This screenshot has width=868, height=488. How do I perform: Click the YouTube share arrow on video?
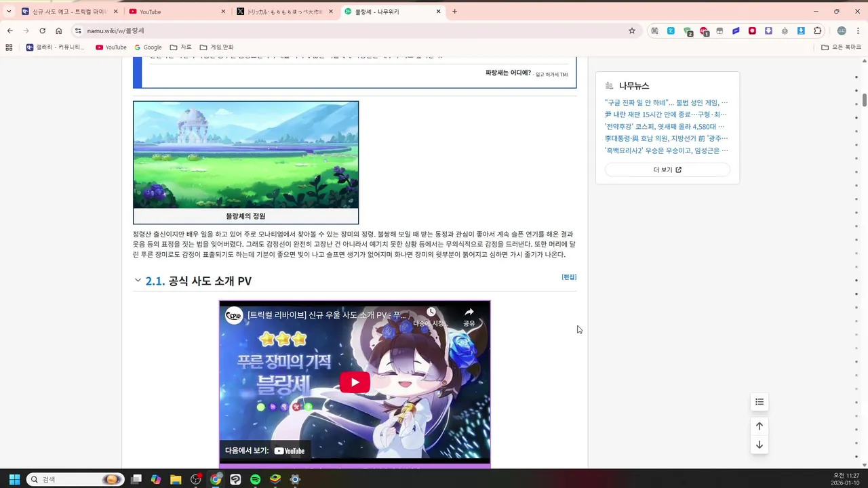click(x=469, y=316)
